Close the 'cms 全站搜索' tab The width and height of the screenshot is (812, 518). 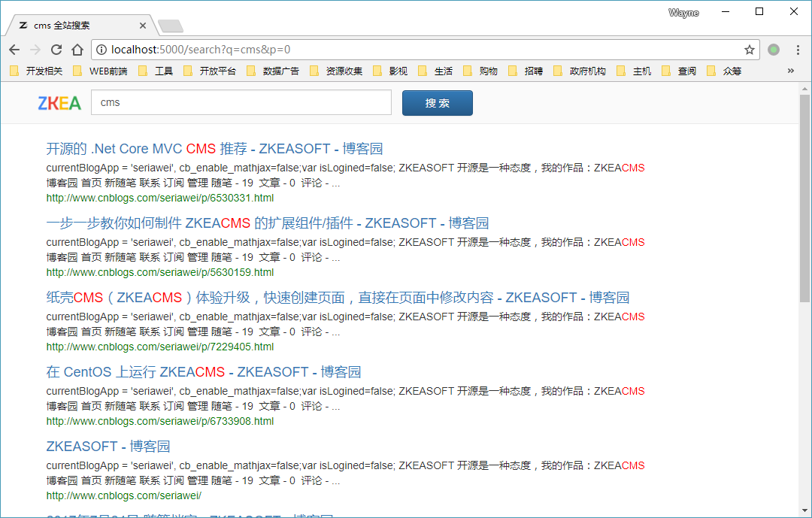click(x=142, y=26)
